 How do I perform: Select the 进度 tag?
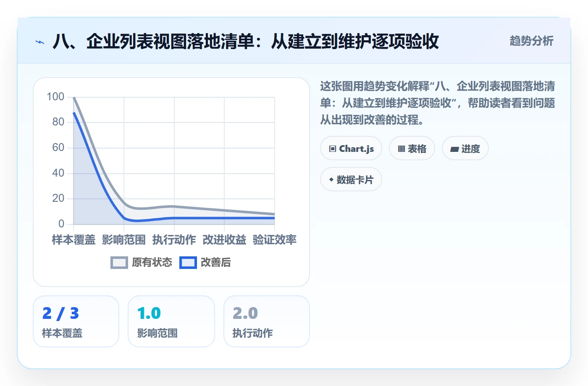coord(465,149)
